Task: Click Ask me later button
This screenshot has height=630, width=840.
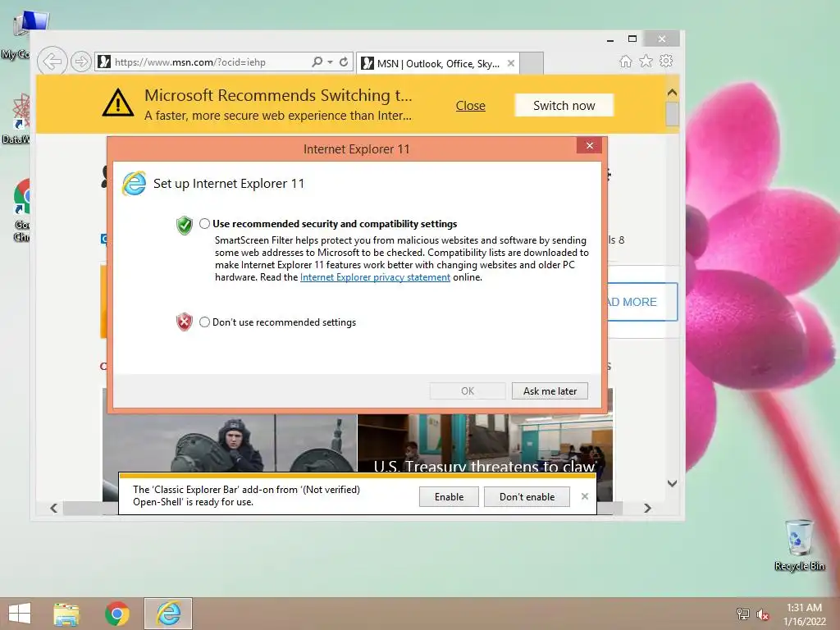Action: [550, 391]
